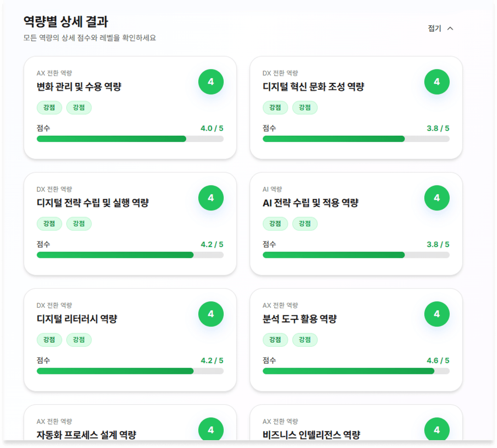Click the level 4 badge on 비즈니스 인텔리전스 역량
This screenshot has width=497, height=448.
(x=437, y=430)
